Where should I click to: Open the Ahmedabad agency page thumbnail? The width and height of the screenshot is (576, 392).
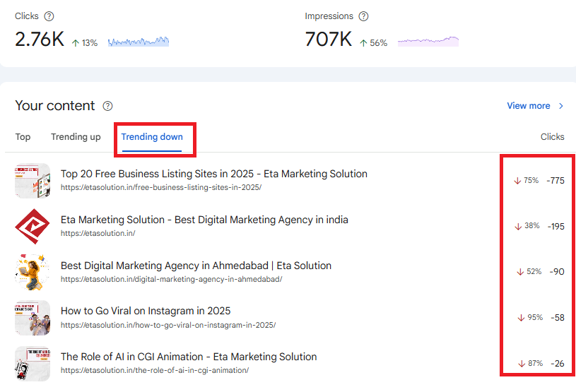coord(33,272)
